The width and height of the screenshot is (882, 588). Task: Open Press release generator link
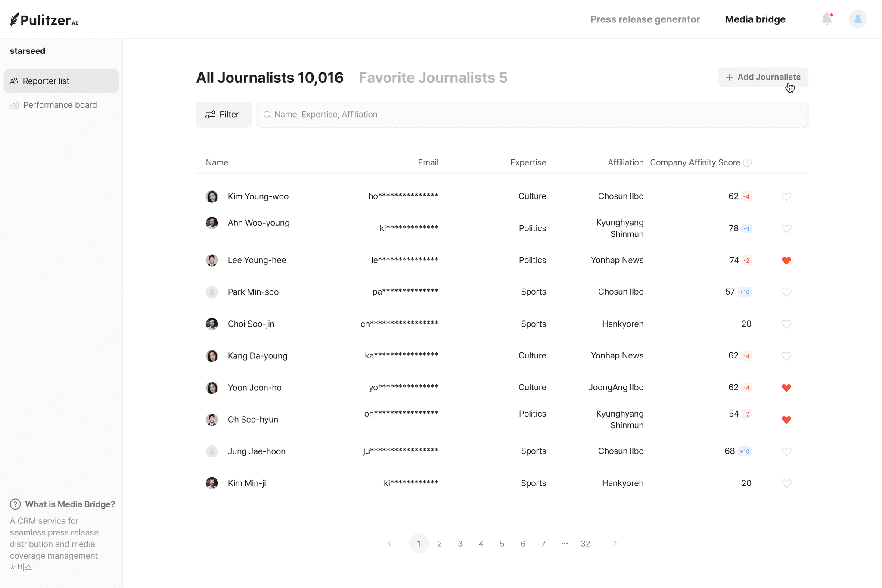click(x=645, y=19)
